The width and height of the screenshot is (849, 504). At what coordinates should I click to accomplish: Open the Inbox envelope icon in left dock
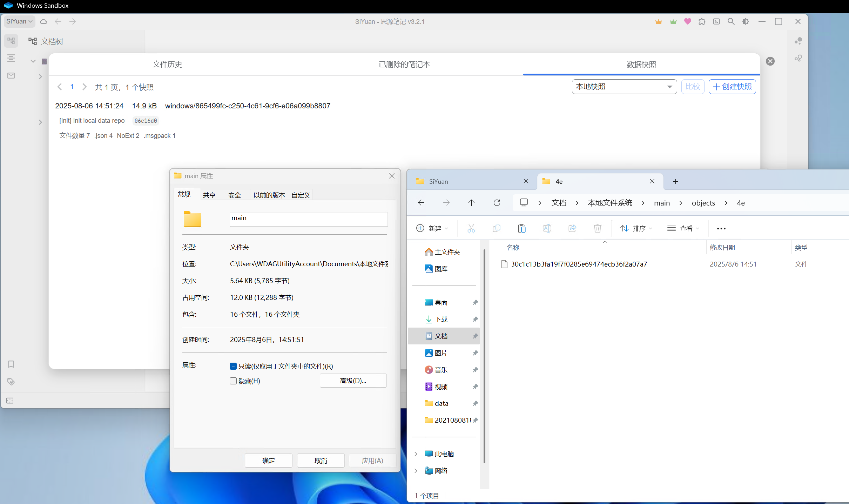coord(11,75)
